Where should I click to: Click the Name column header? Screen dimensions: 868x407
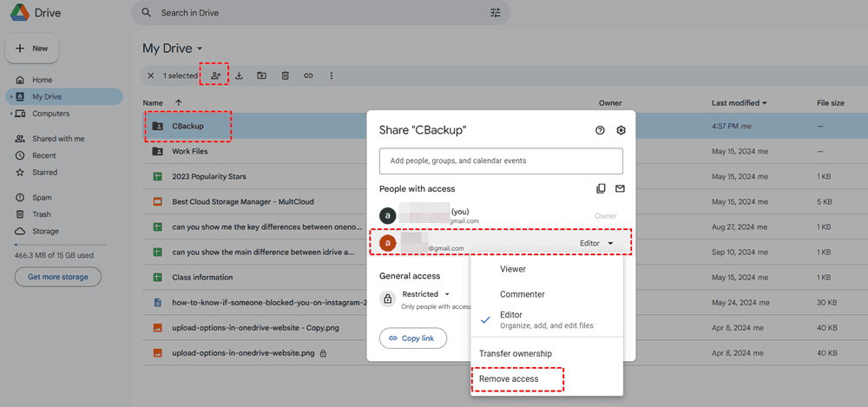153,103
